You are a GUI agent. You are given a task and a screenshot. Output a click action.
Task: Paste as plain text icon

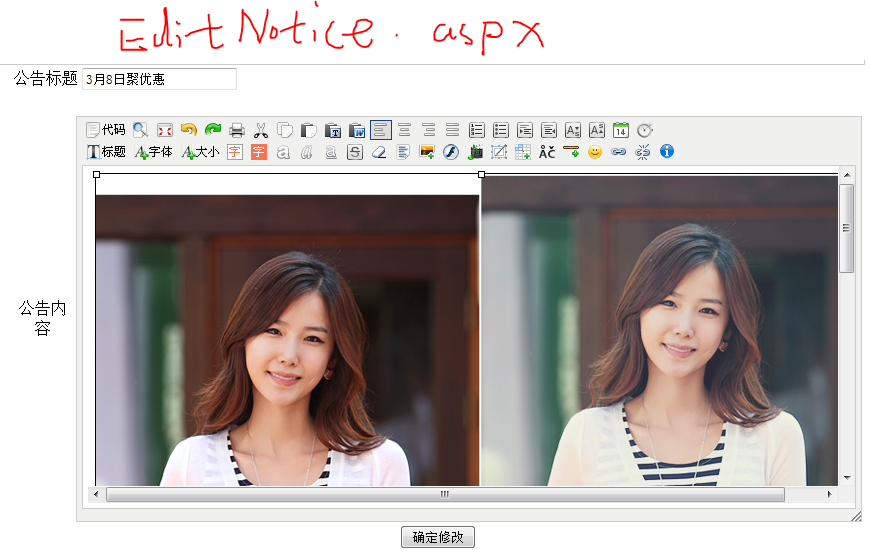point(333,130)
